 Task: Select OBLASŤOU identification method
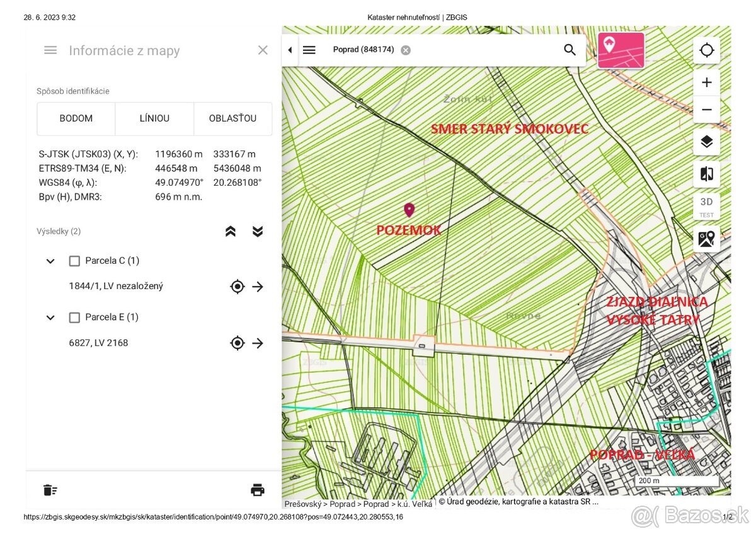point(232,118)
